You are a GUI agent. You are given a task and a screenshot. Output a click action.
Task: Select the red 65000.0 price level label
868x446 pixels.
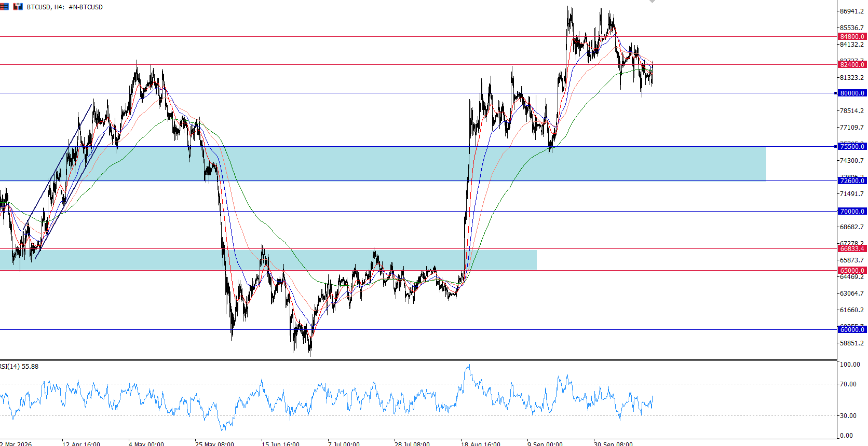click(852, 271)
